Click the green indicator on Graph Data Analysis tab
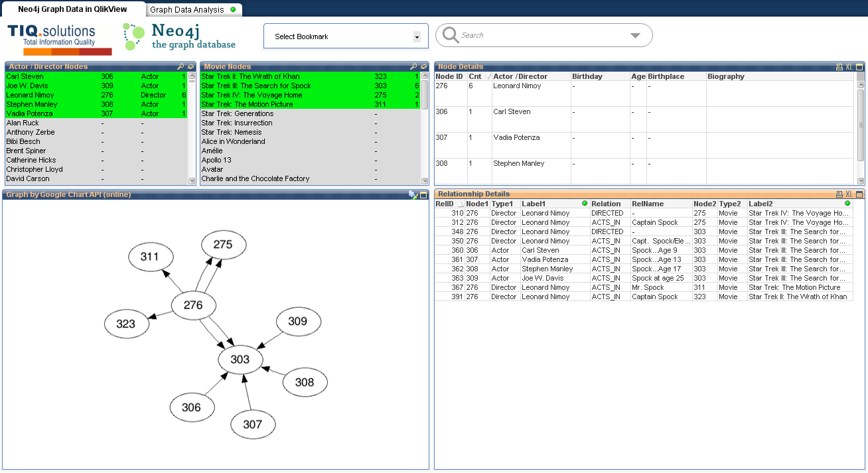The image size is (868, 473). [233, 10]
